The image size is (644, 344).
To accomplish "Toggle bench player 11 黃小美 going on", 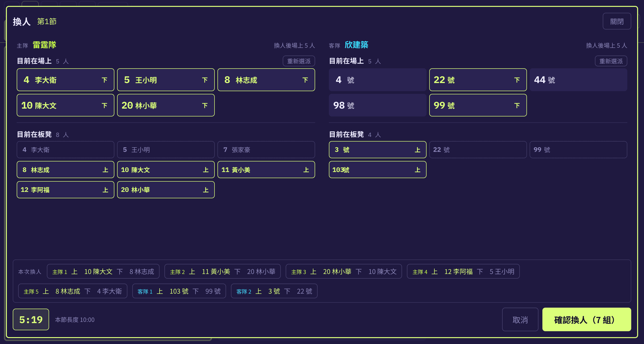I will (x=266, y=170).
